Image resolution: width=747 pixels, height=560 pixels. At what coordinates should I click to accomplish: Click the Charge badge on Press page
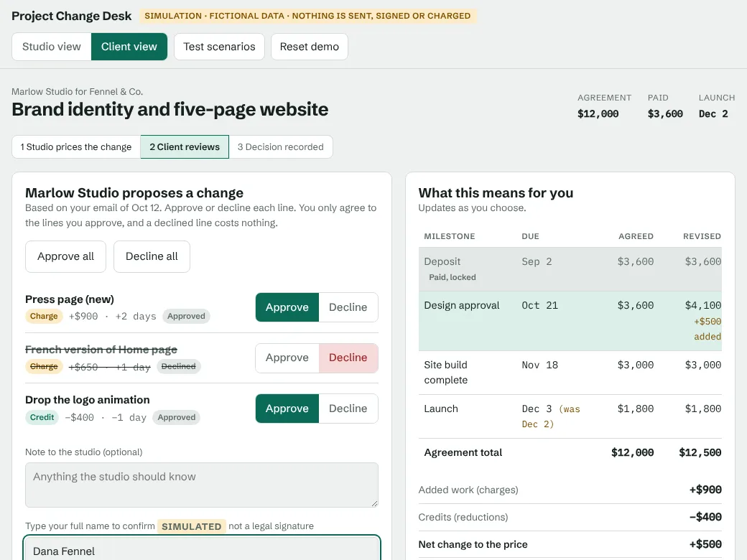pos(44,316)
